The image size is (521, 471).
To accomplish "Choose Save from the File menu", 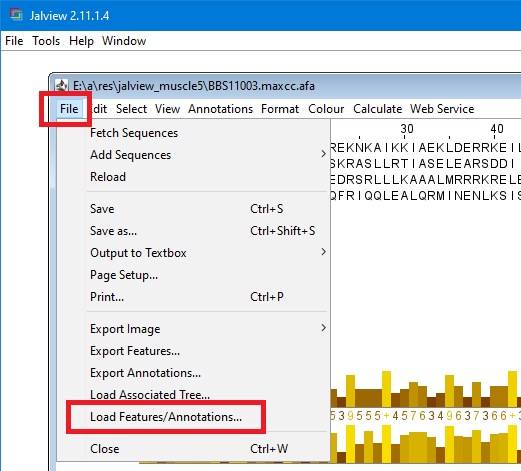I will click(x=193, y=209).
